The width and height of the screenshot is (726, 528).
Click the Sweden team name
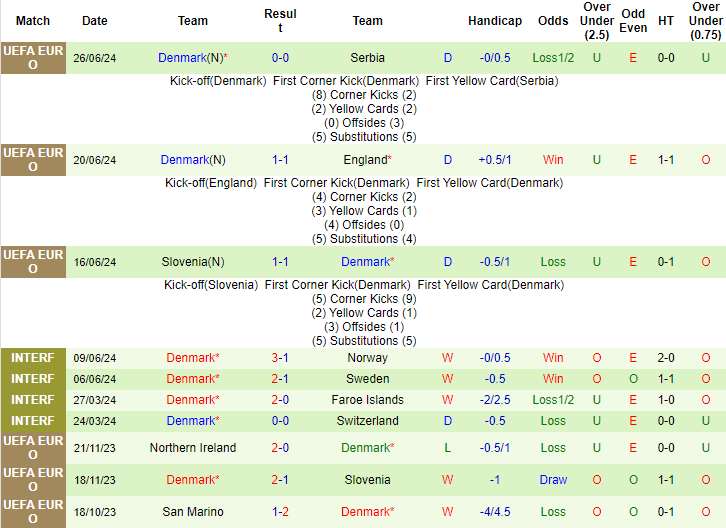pos(367,379)
